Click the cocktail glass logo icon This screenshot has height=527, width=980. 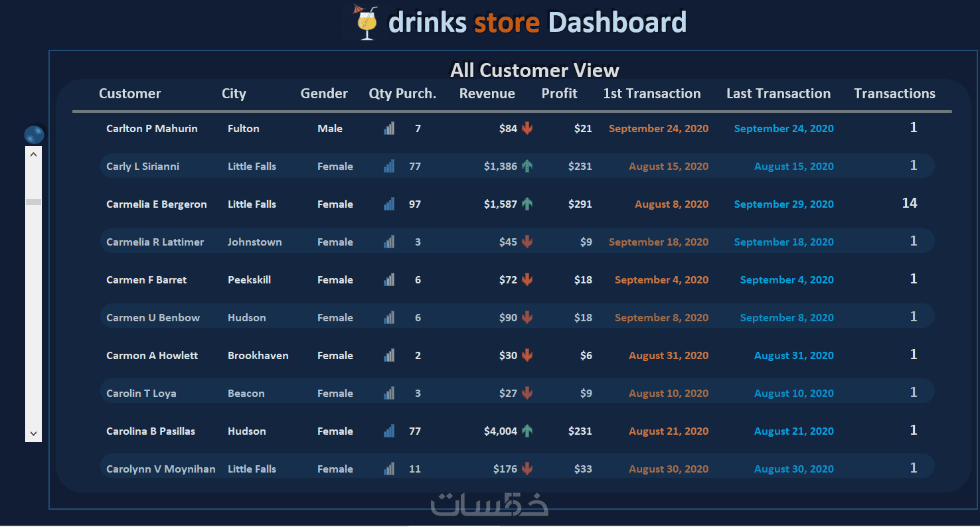[366, 23]
